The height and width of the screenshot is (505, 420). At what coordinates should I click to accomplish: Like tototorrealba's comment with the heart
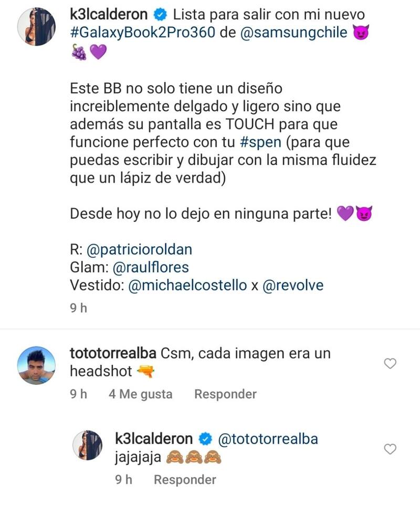390,363
